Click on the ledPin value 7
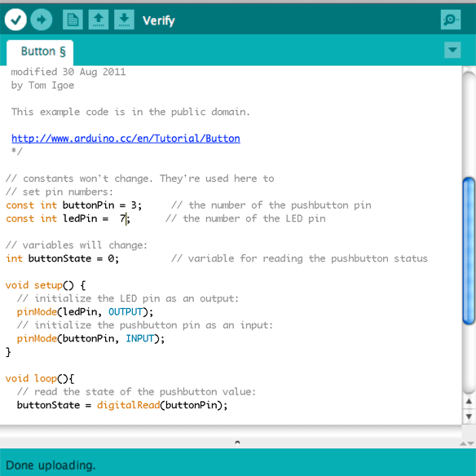The width and height of the screenshot is (476, 476). coord(122,218)
